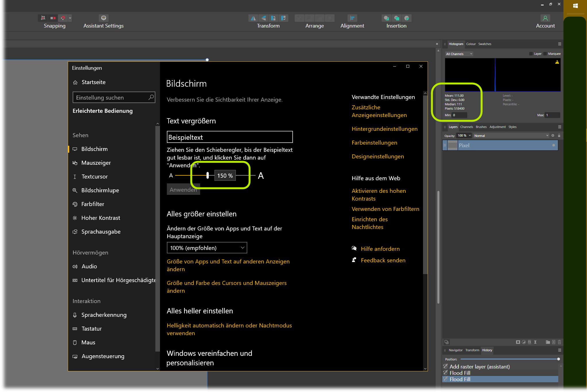Click the Mask Layer icon
Screen dimensions: 587x392
click(518, 342)
